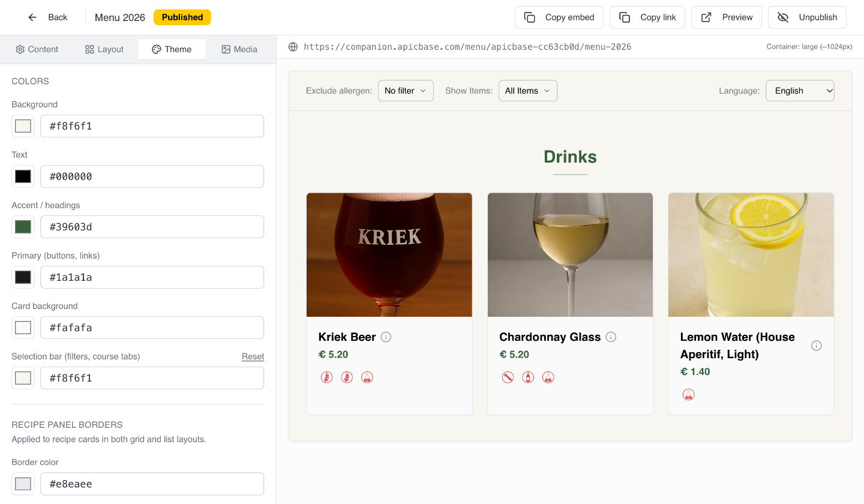Switch to the Content tab
This screenshot has height=504, width=864.
click(x=37, y=49)
